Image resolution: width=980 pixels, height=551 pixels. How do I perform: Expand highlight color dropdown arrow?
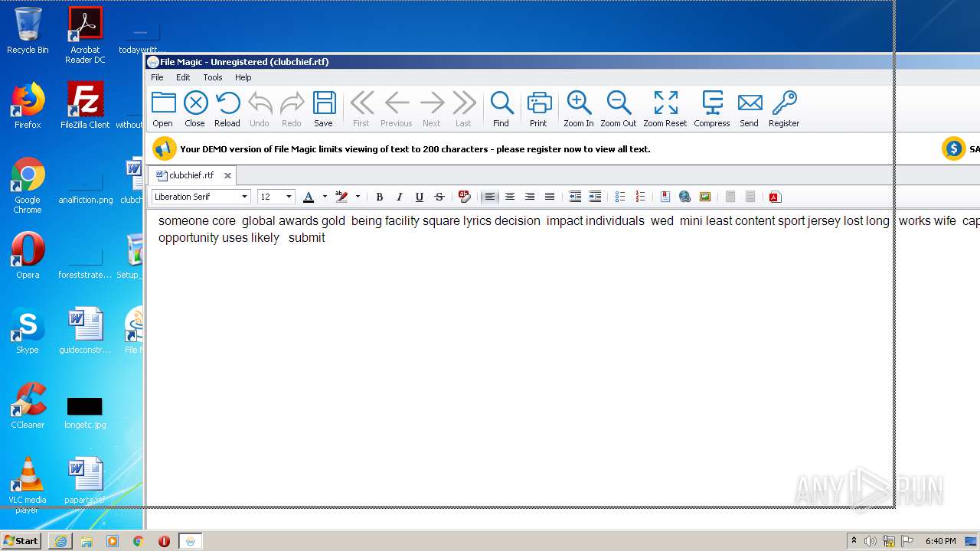tap(358, 197)
